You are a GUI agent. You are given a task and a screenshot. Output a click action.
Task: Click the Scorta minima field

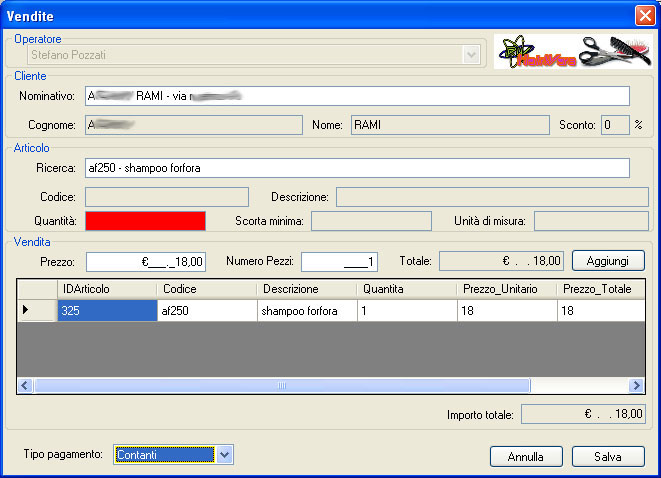(x=371, y=221)
